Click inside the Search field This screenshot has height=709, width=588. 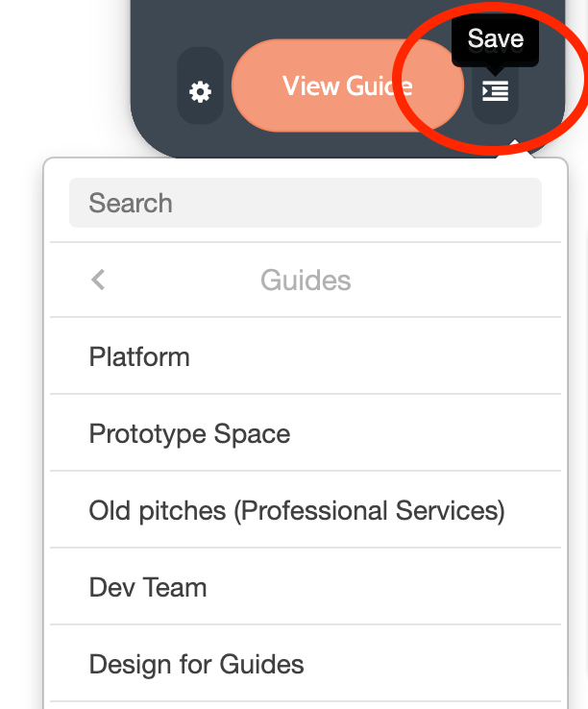coord(306,203)
